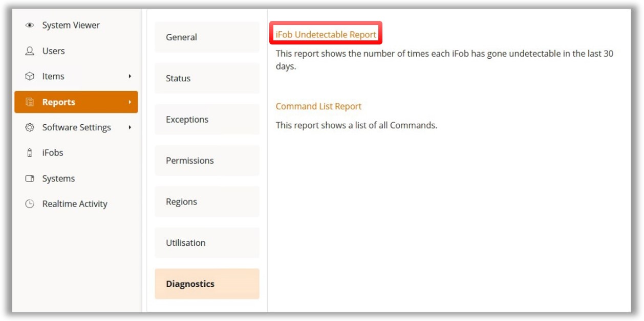Click the Realtime Activity clock icon
This screenshot has height=321, width=644.
30,204
